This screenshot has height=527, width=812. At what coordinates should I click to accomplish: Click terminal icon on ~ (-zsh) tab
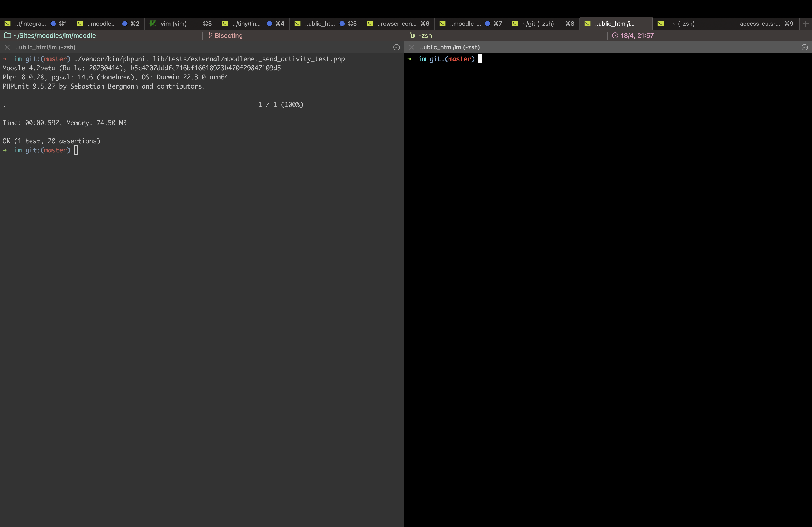pyautogui.click(x=661, y=24)
